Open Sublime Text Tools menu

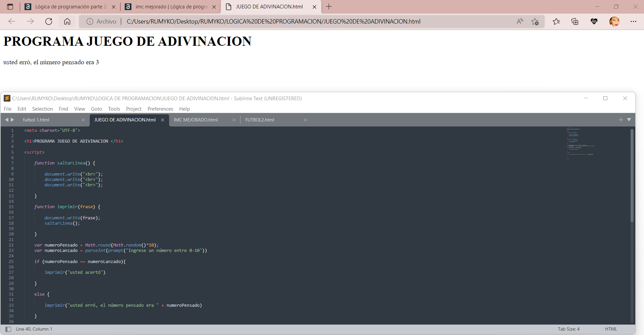114,109
